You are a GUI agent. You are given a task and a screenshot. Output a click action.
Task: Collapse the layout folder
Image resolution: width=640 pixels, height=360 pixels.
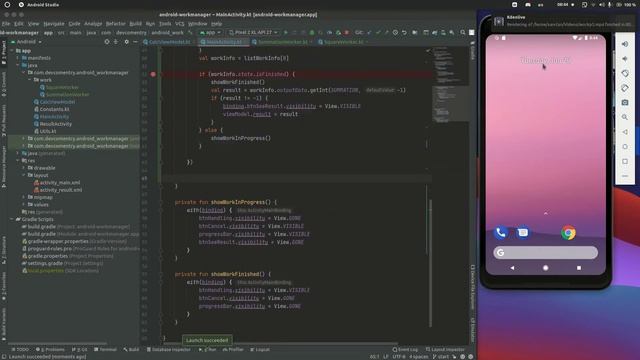tap(24, 175)
